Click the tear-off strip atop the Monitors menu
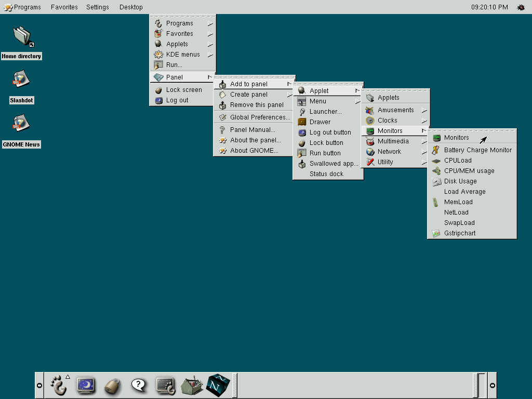This screenshot has height=399, width=532. pyautogui.click(x=472, y=129)
